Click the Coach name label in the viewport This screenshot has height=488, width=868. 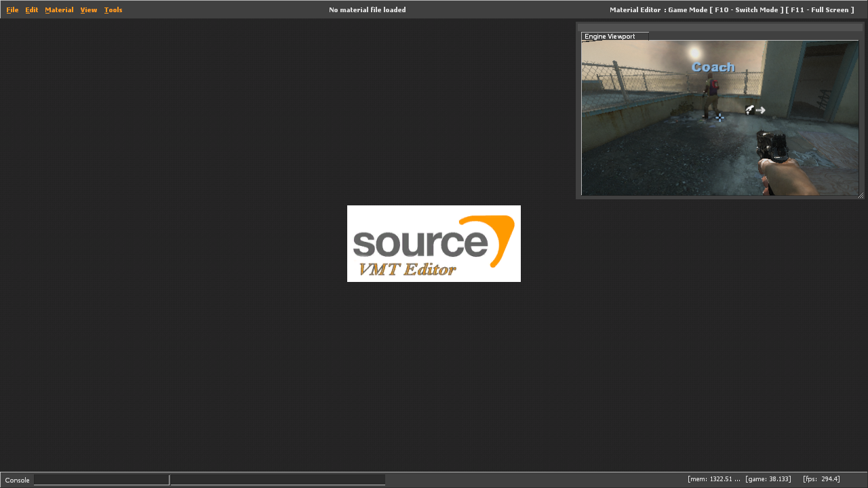coord(713,67)
